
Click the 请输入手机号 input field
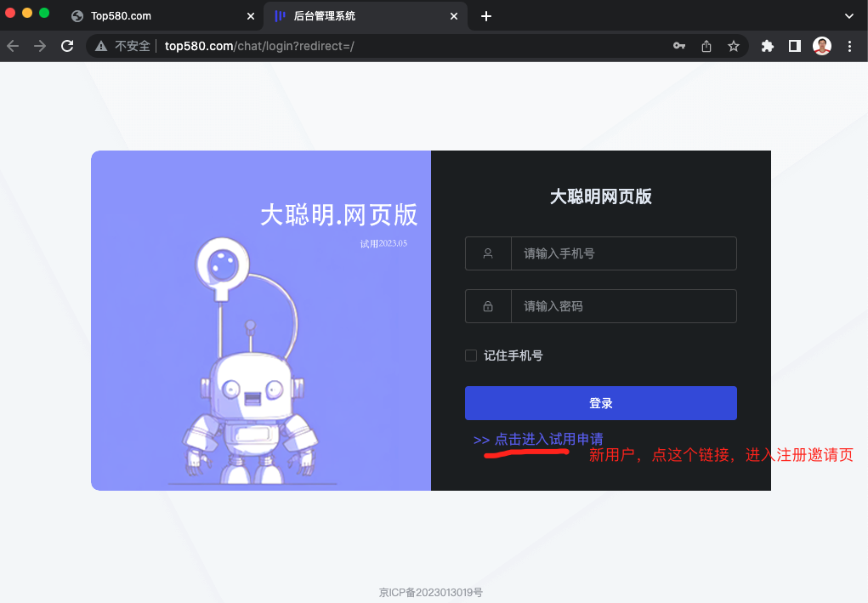click(624, 253)
